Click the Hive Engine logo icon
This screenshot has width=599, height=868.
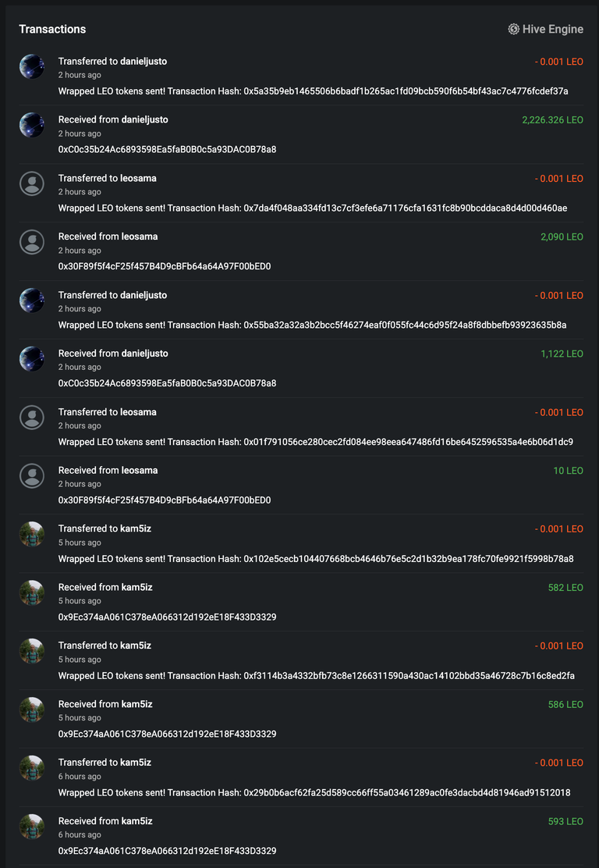click(513, 29)
